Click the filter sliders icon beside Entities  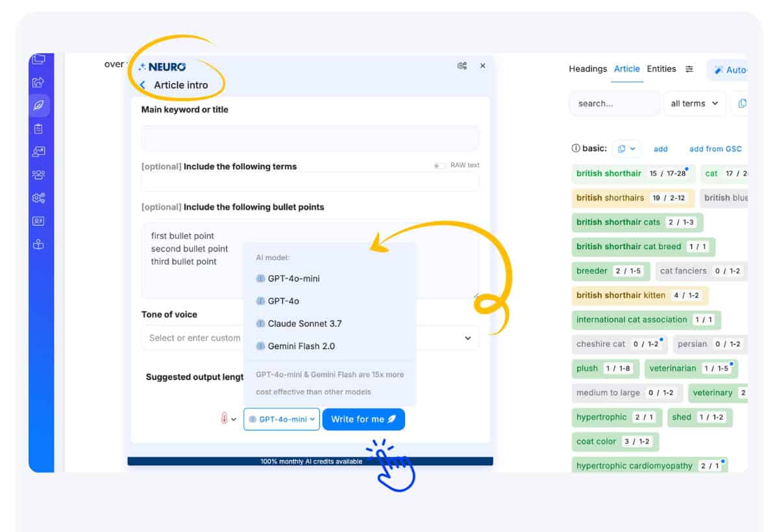pyautogui.click(x=689, y=69)
